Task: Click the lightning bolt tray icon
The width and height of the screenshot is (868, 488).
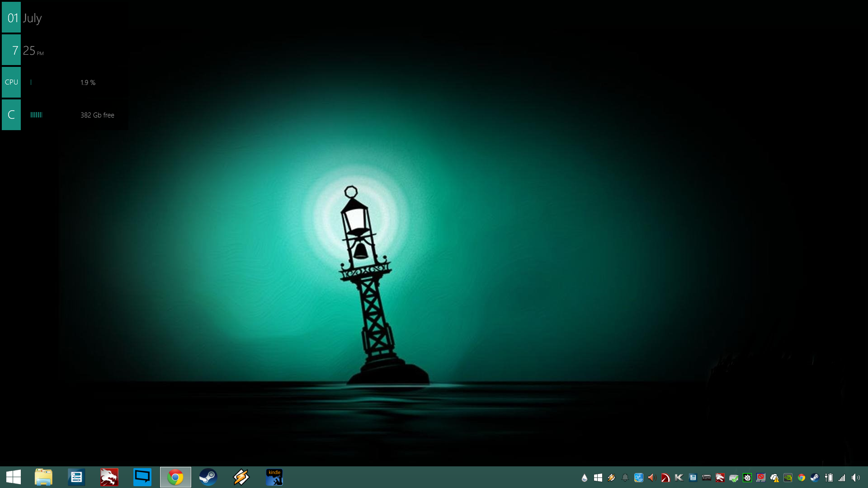Action: coord(612,478)
